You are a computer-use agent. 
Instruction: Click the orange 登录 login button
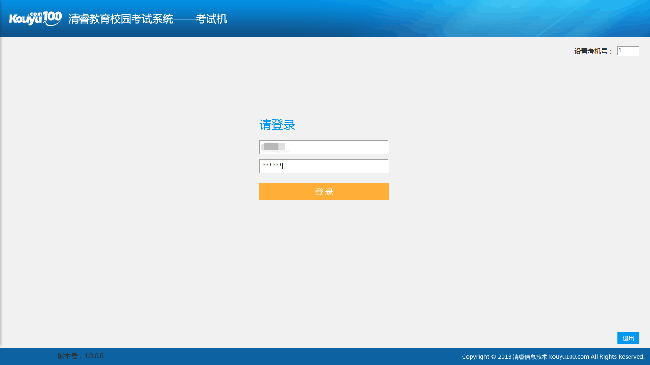(x=324, y=191)
